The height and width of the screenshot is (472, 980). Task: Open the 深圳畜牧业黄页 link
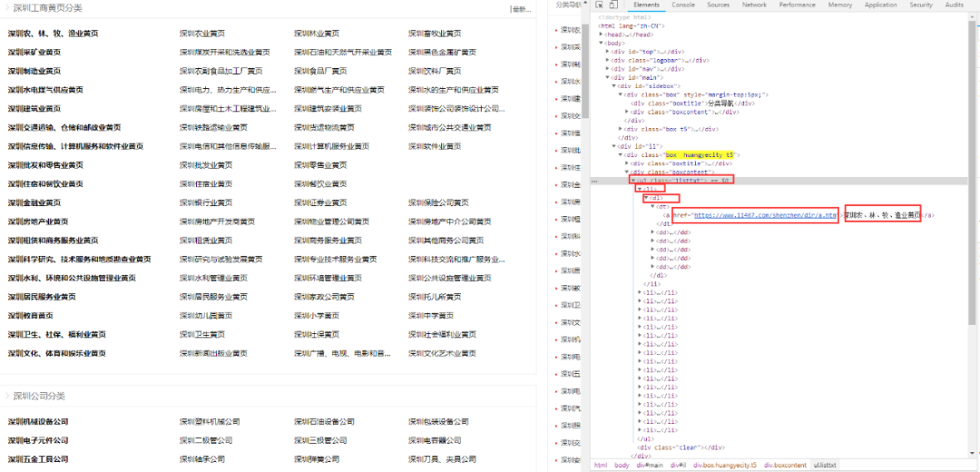pos(435,34)
